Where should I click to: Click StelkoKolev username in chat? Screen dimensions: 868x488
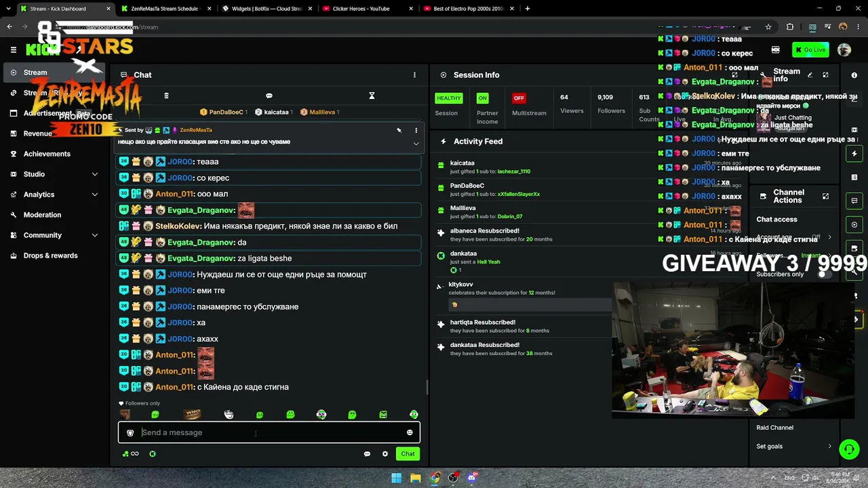tap(178, 226)
